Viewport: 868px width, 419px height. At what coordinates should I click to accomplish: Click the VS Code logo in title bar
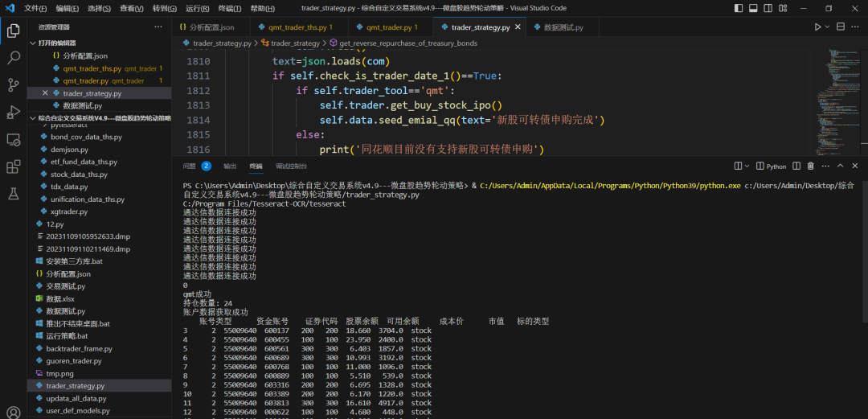pos(10,8)
